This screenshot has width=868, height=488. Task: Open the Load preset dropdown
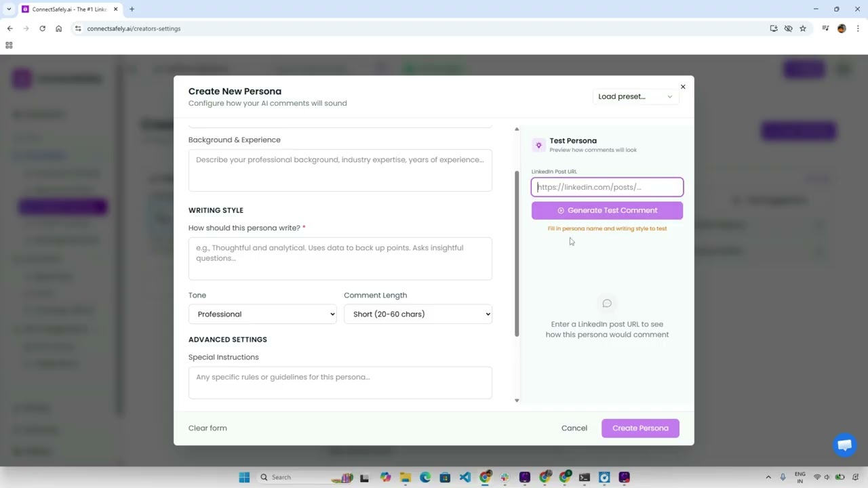click(635, 96)
